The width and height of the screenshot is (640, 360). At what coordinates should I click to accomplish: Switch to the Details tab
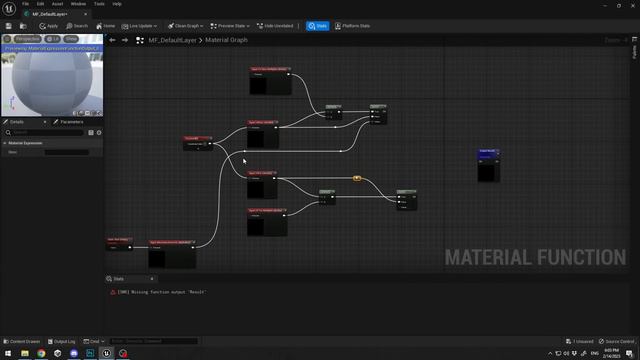pyautogui.click(x=17, y=122)
